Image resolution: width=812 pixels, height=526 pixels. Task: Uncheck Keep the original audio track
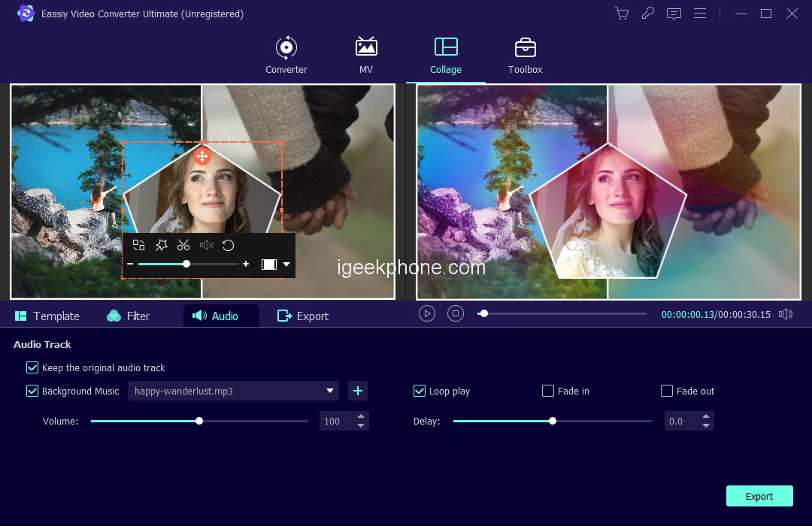[x=32, y=367]
